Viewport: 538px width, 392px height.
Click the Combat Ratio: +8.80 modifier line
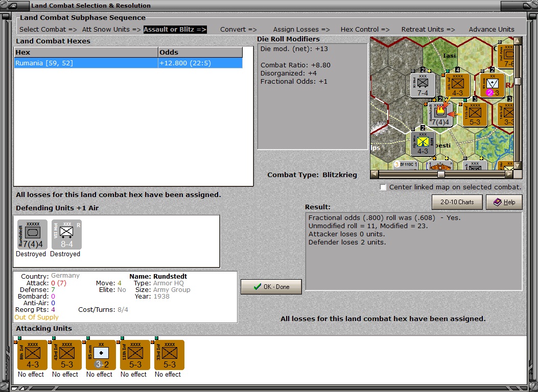[x=295, y=65]
